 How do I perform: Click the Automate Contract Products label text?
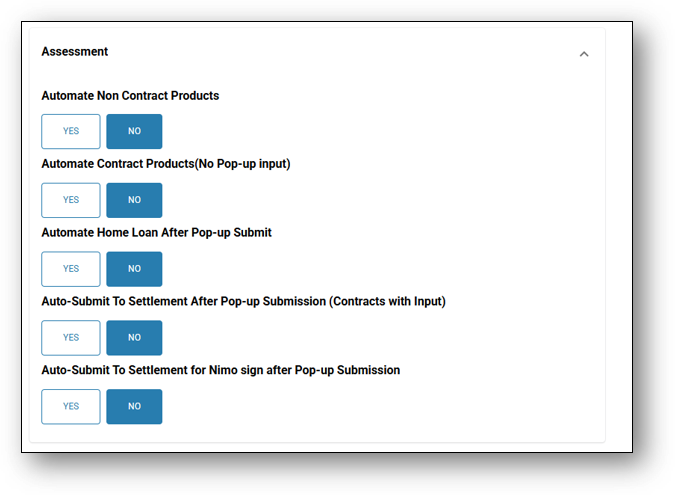(117, 164)
